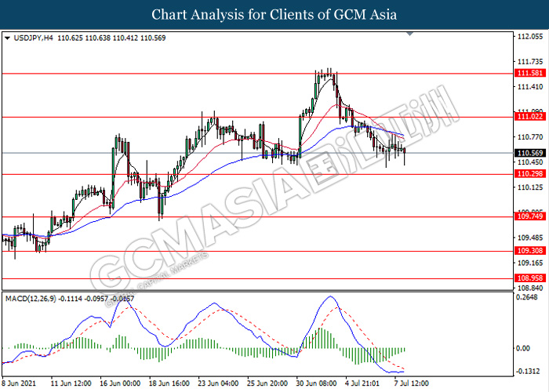
Task: Click the 11 Jun 12:00 time label
Action: coord(71,383)
